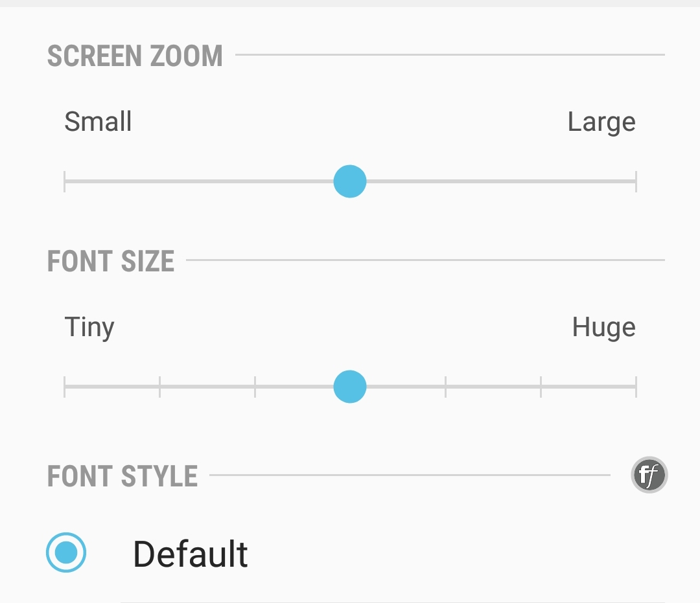Click the Font Size slider handle
The height and width of the screenshot is (603, 700).
click(350, 387)
